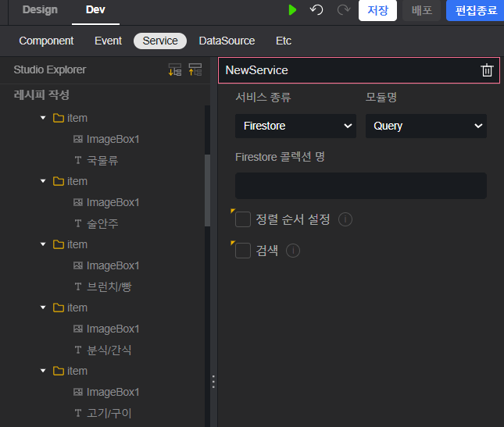Select the 술안주 text item

click(x=102, y=223)
